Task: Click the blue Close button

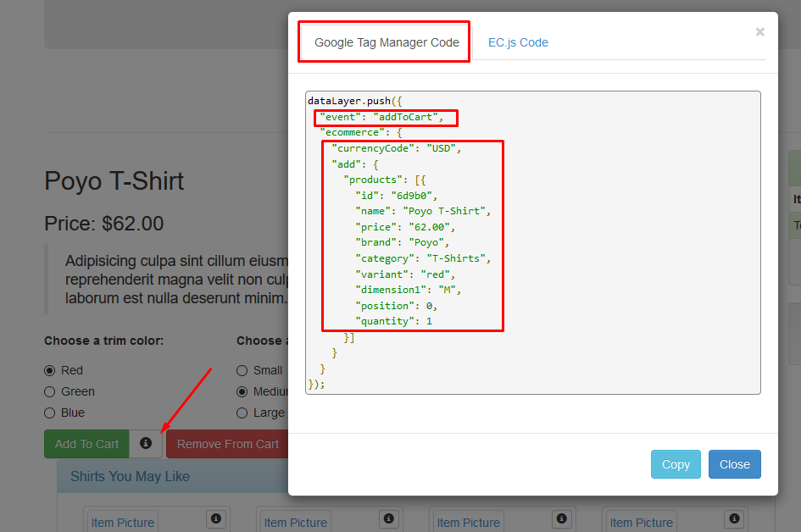Action: (735, 464)
